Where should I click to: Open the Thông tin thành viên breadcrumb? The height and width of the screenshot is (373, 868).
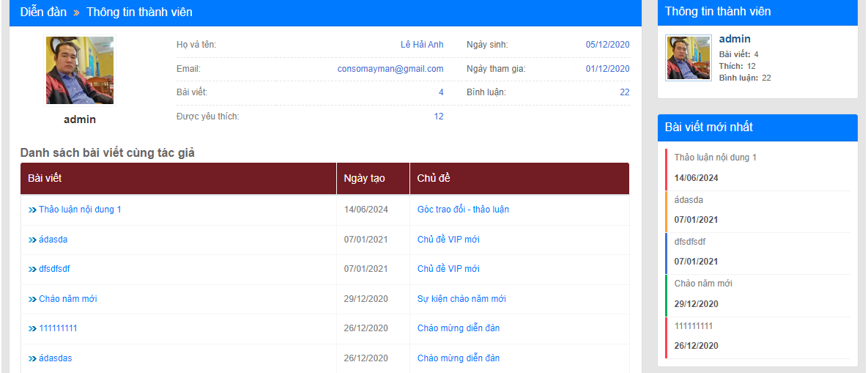point(139,12)
